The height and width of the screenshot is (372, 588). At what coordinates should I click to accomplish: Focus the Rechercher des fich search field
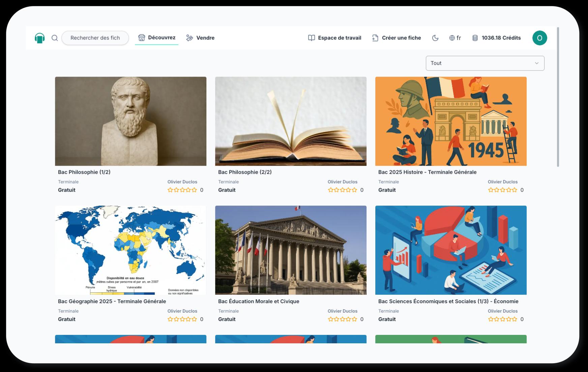click(x=95, y=38)
